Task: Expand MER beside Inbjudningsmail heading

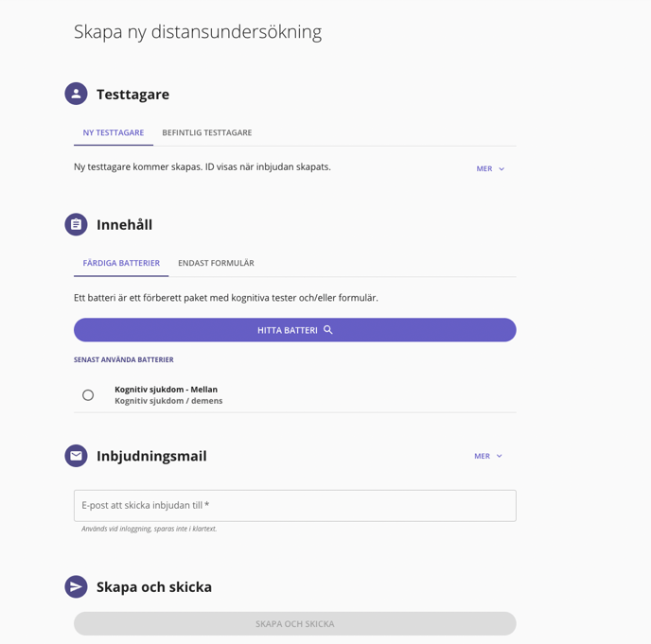Action: [488, 456]
